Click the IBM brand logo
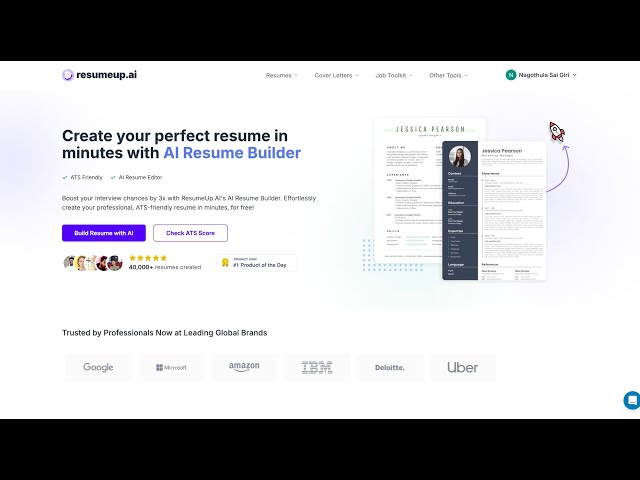This screenshot has height=480, width=640. 317,367
